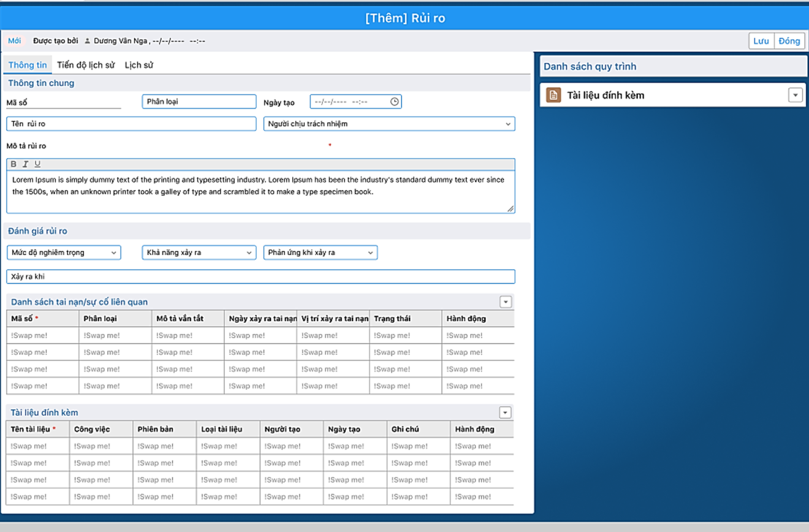Viewport: 809px width, 532px height.
Task: Click the clock icon in Ngày tạo field
Action: [x=394, y=102]
